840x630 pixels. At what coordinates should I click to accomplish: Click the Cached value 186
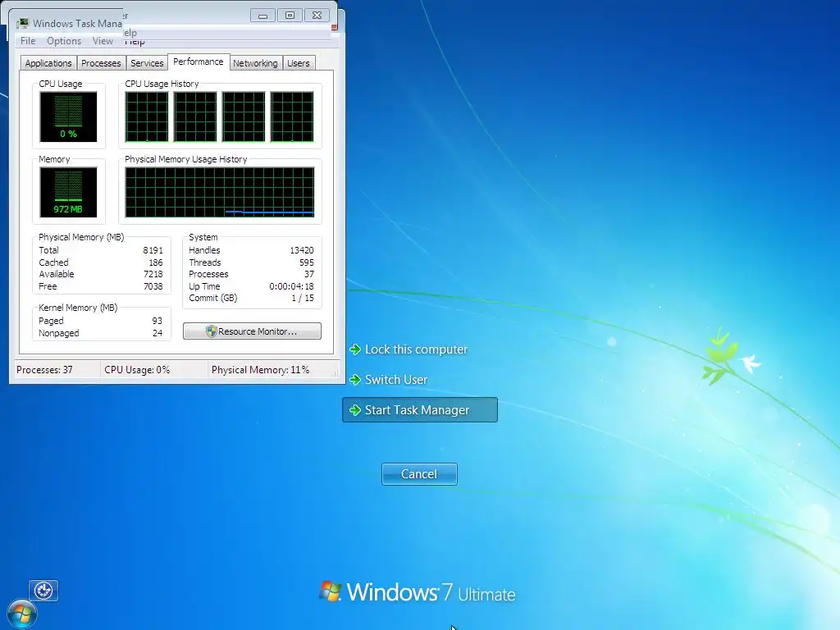coord(155,262)
